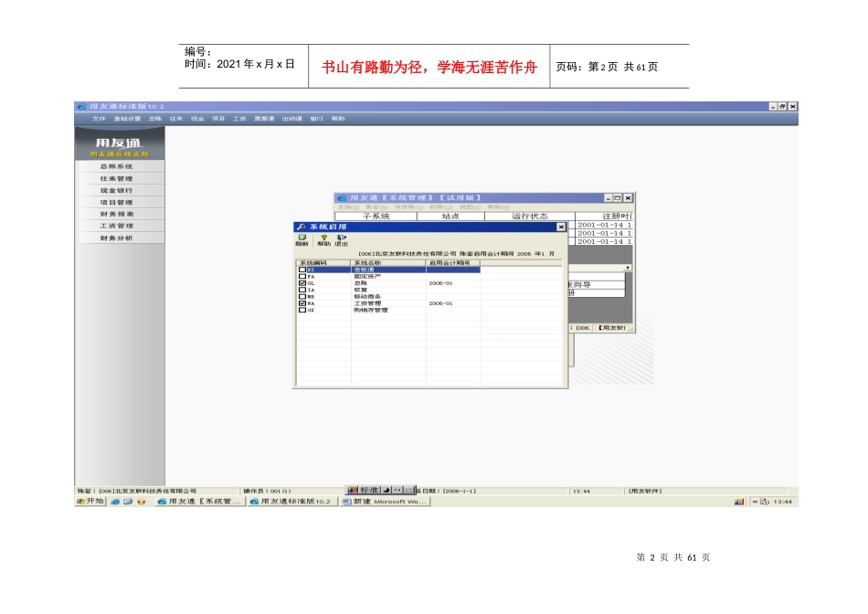The image size is (868, 614).
Task: Restore the 用友通标准版 main window
Action: pos(783,106)
